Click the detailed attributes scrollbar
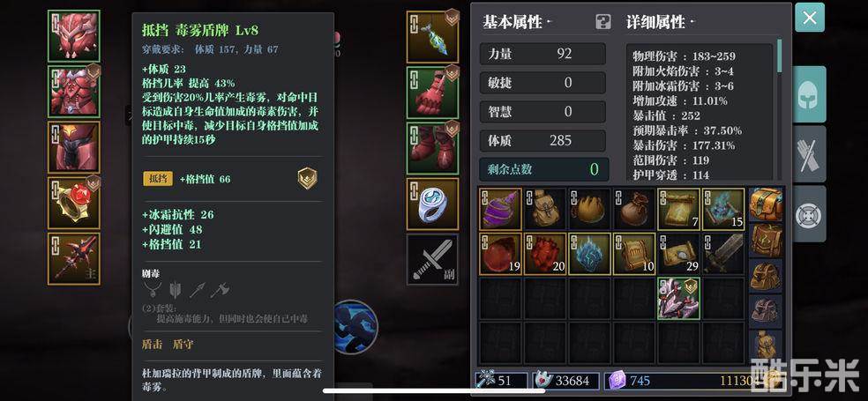 780,56
